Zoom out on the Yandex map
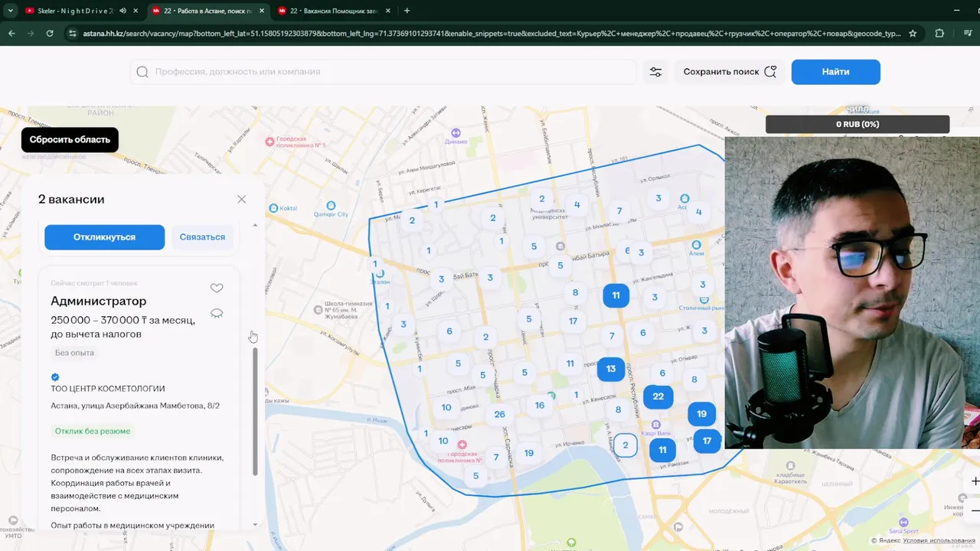This screenshot has height=551, width=980. tap(975, 510)
